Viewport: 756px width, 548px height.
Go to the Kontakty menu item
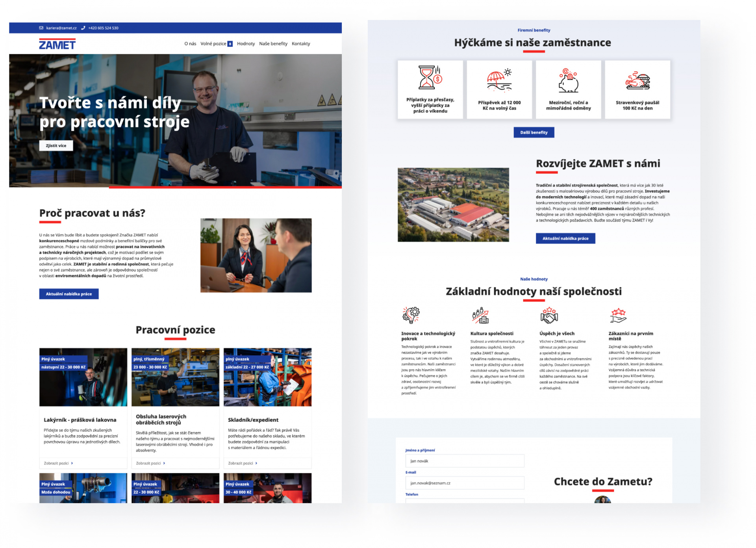(301, 44)
